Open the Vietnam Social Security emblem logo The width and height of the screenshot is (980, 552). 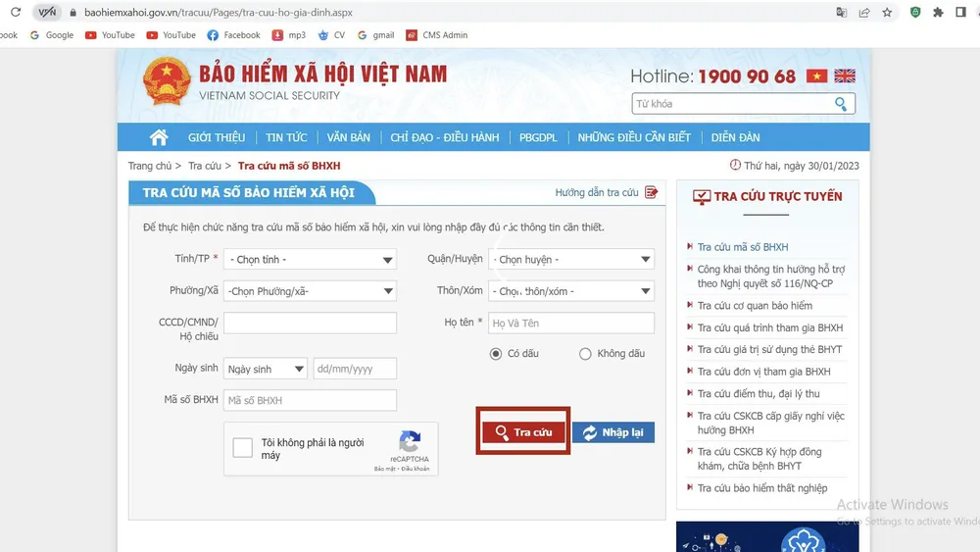coord(167,81)
